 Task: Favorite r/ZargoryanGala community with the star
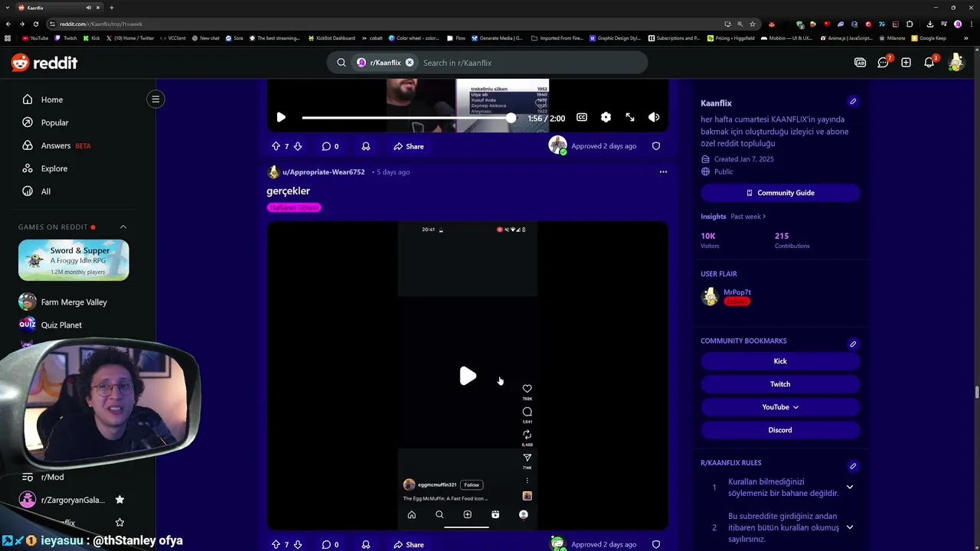(119, 500)
